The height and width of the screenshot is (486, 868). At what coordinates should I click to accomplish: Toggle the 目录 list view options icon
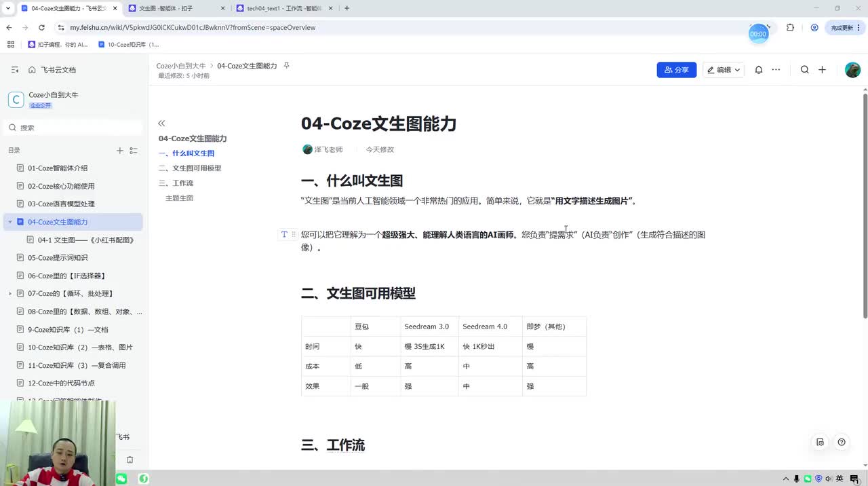134,151
